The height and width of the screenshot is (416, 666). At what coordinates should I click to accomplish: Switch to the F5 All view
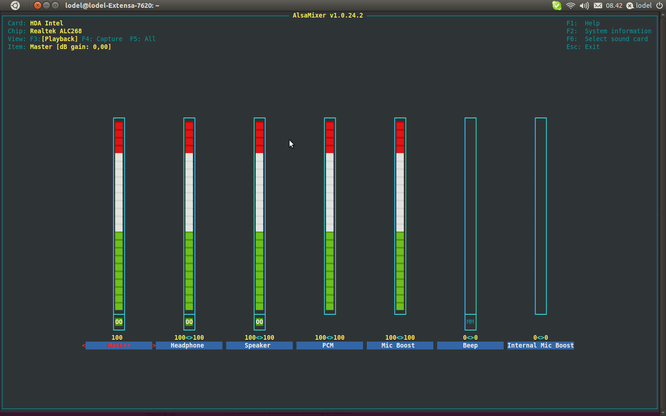(143, 39)
